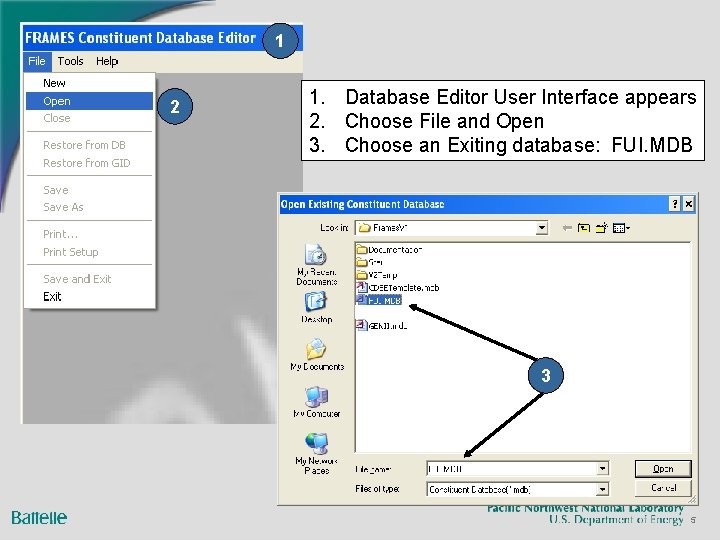Open the Help menu
The height and width of the screenshot is (540, 720).
click(107, 61)
